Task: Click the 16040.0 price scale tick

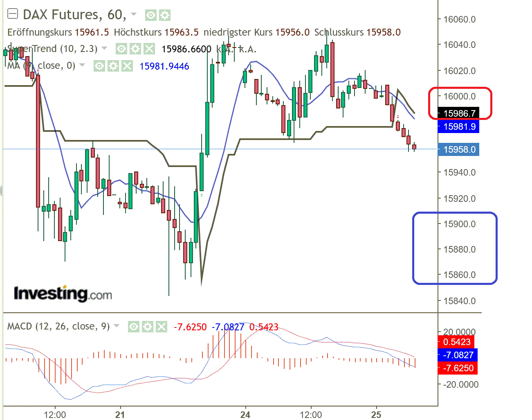Action: [460, 45]
